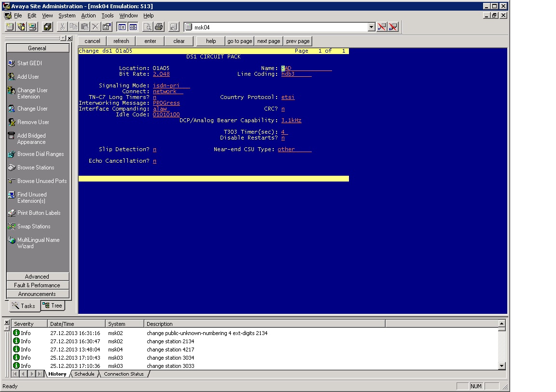Click the Line Coding field hdb3
Viewport: 556px width, 392px height.
pos(296,74)
